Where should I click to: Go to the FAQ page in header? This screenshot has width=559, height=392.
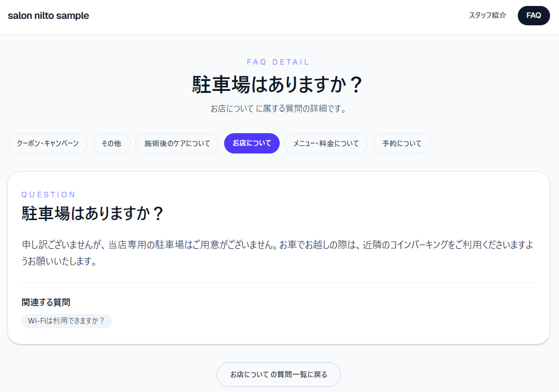pos(533,15)
